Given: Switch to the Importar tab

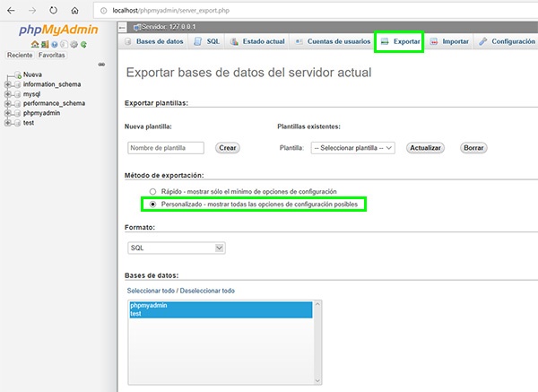Looking at the screenshot, I should (449, 41).
